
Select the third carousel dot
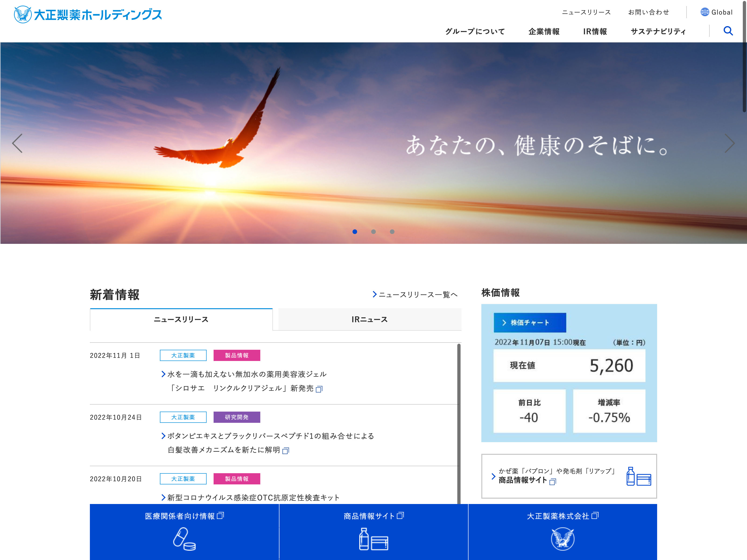click(x=392, y=231)
